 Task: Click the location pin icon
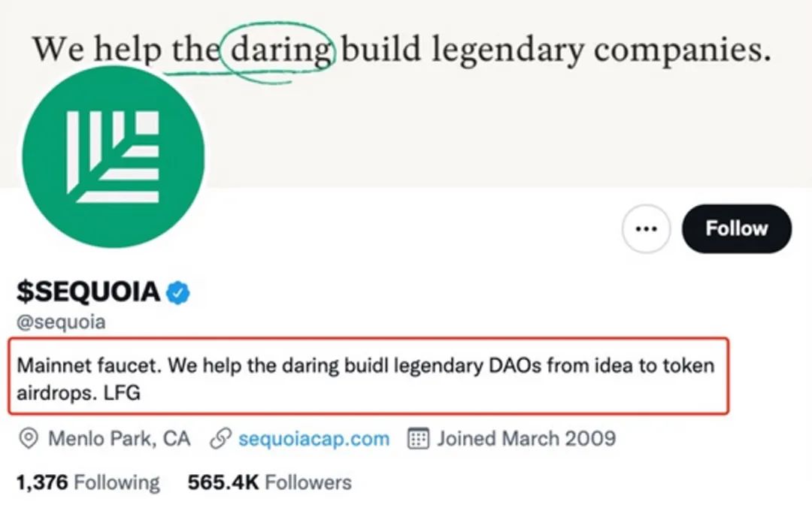29,439
